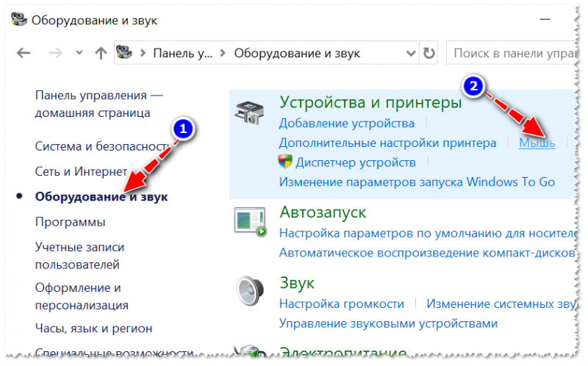Open Автоматическое воспроизведение компакт-дисков link
The image size is (588, 366).
pyautogui.click(x=427, y=253)
